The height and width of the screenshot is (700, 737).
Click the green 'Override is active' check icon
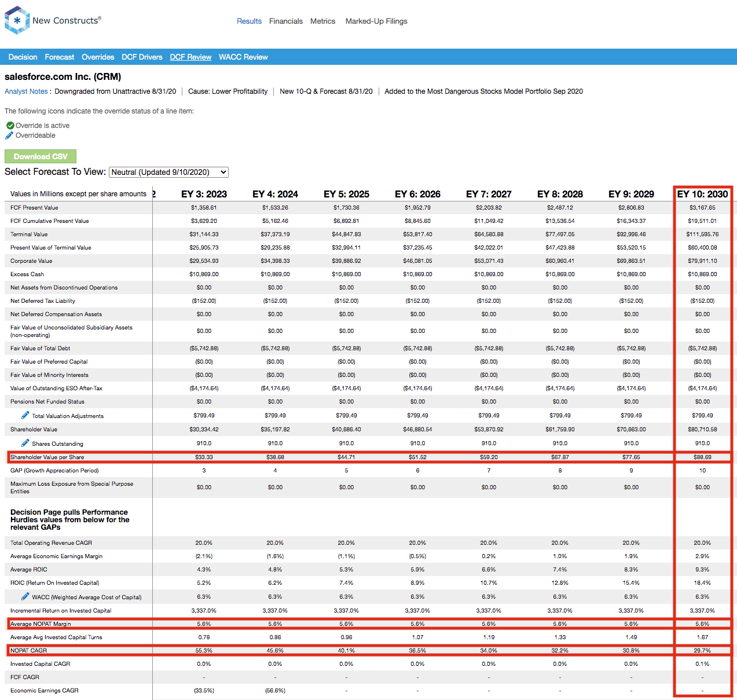coord(10,126)
